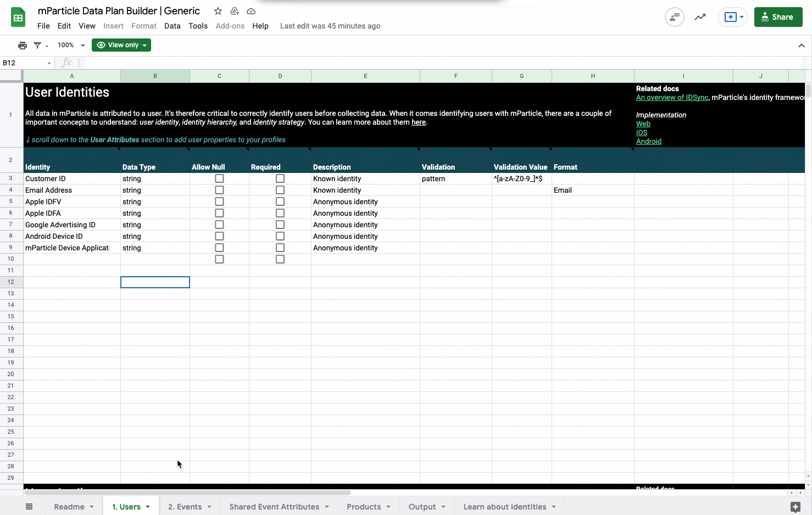Open the name box dropdown arrow
Viewport: 812px width, 515px height.
49,63
